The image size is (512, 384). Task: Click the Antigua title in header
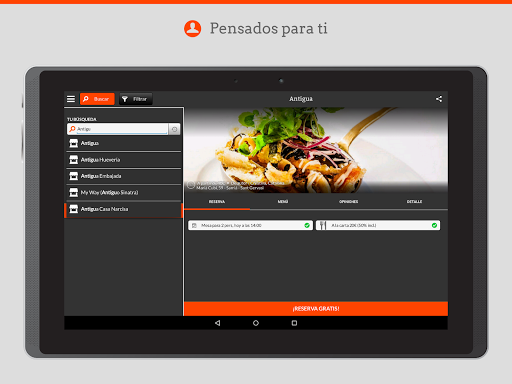pos(301,99)
